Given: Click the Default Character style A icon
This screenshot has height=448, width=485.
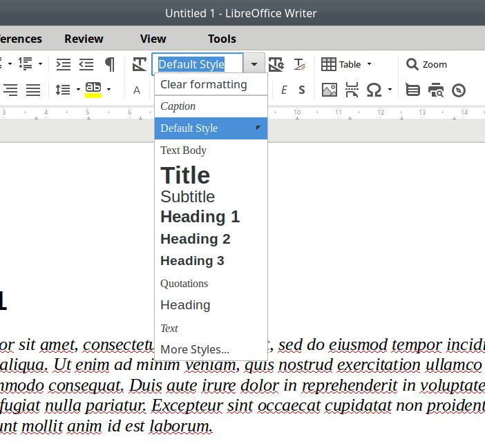Looking at the screenshot, I should click(x=137, y=90).
